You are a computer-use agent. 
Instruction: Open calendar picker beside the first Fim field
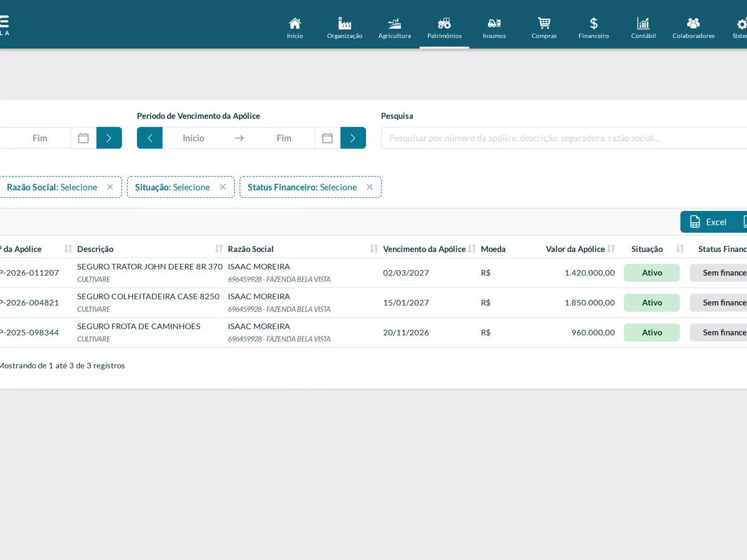[x=83, y=138]
